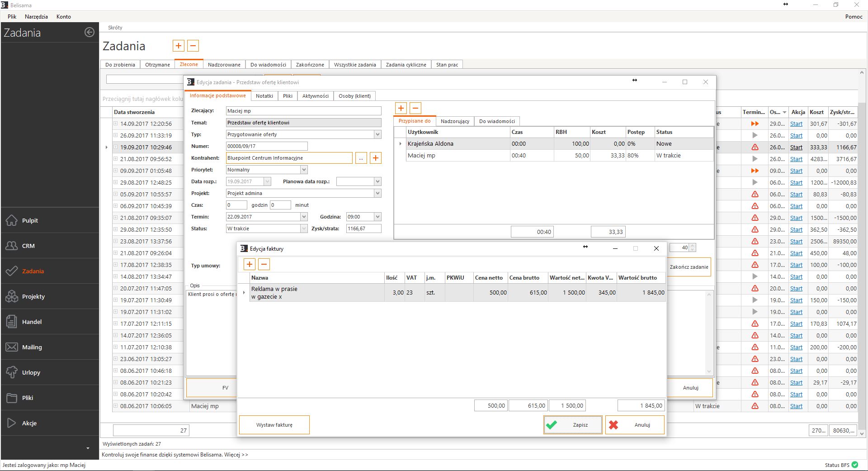The image size is (868, 471).
Task: Open the Priorytet dropdown
Action: pos(304,170)
